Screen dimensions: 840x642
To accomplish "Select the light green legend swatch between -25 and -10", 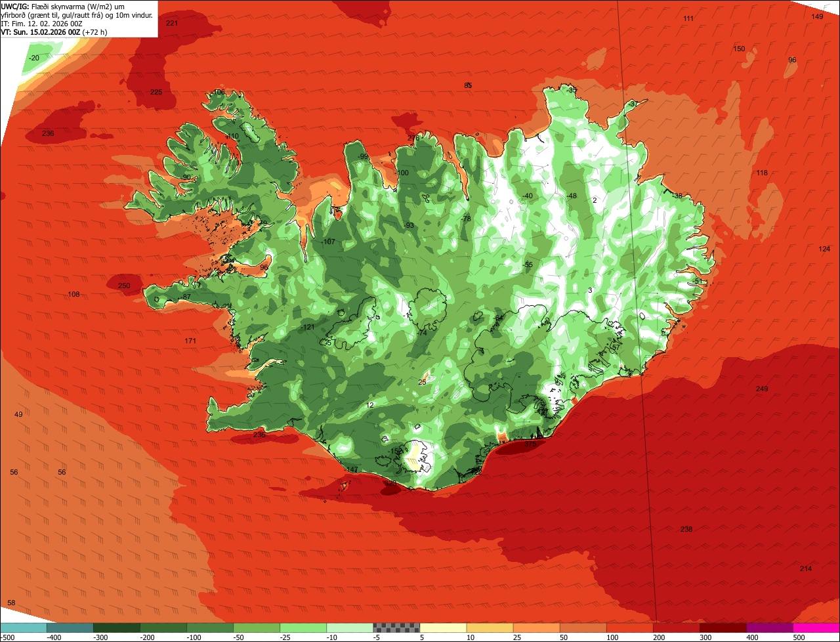I will point(303,628).
